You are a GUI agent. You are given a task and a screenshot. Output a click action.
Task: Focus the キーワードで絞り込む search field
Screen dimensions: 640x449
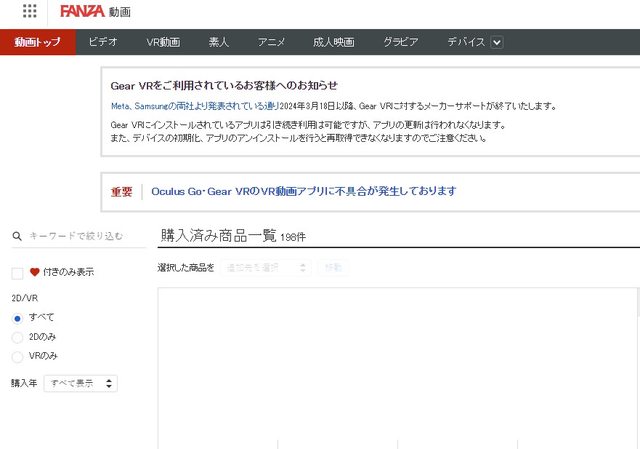[x=76, y=237]
